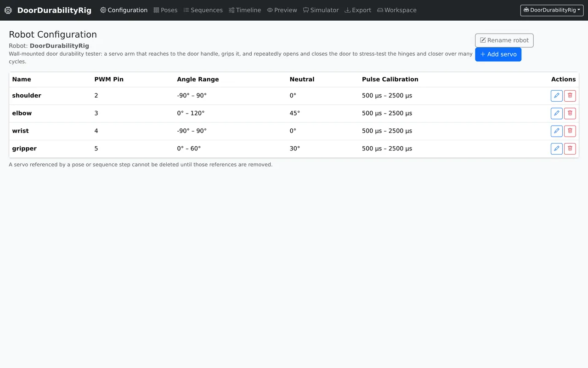
Task: Delete the gripper servo
Action: coord(570,149)
